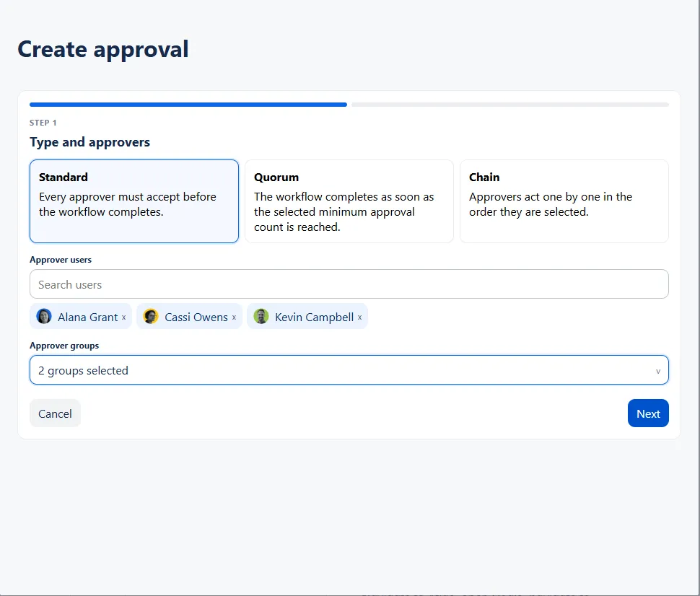
Task: Click Cassi Owens' avatar icon
Action: tap(151, 317)
